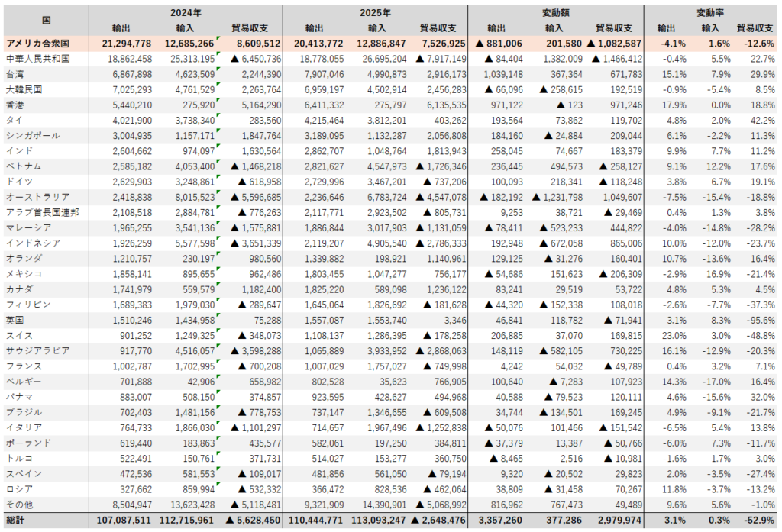Click the 輸出 subheader under 変動率
This screenshot has height=532, width=782.
[665, 27]
